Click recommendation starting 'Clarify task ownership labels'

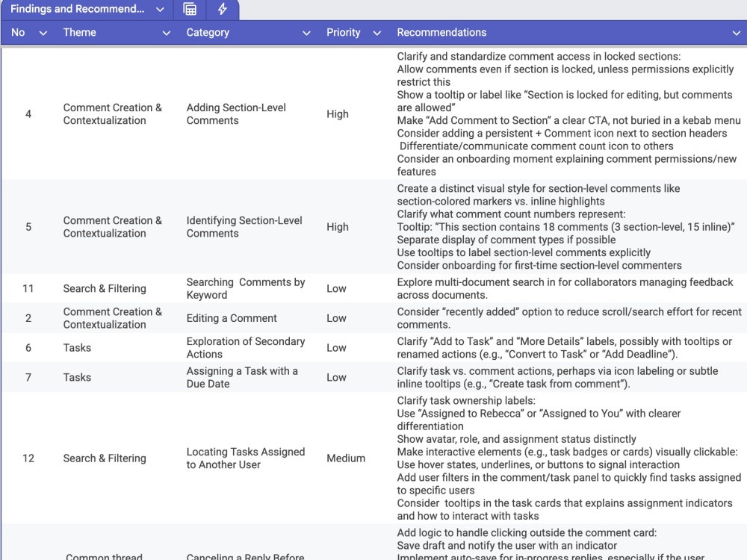point(569,458)
